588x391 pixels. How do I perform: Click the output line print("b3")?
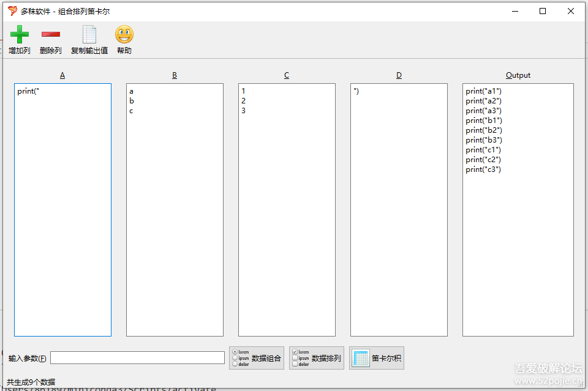484,140
